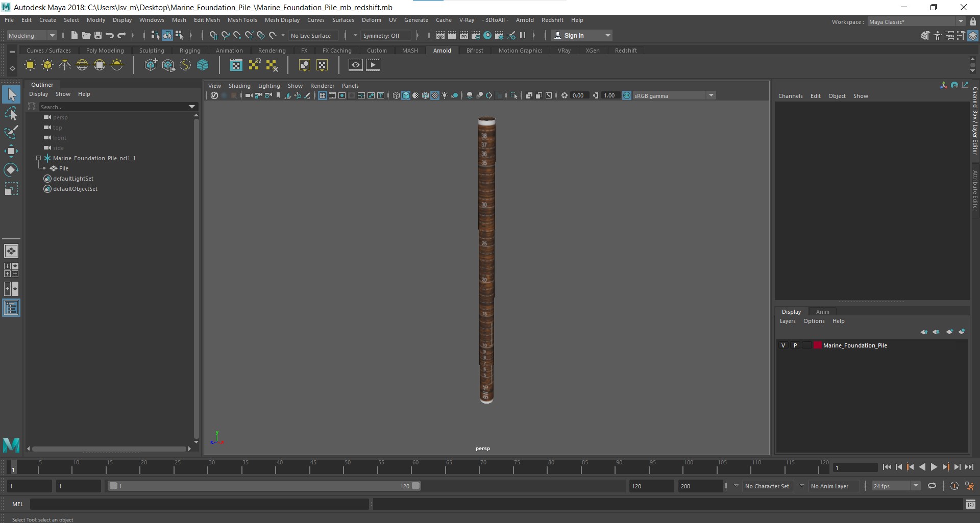
Task: Switch to the Rendering shelf tab
Action: (x=272, y=51)
